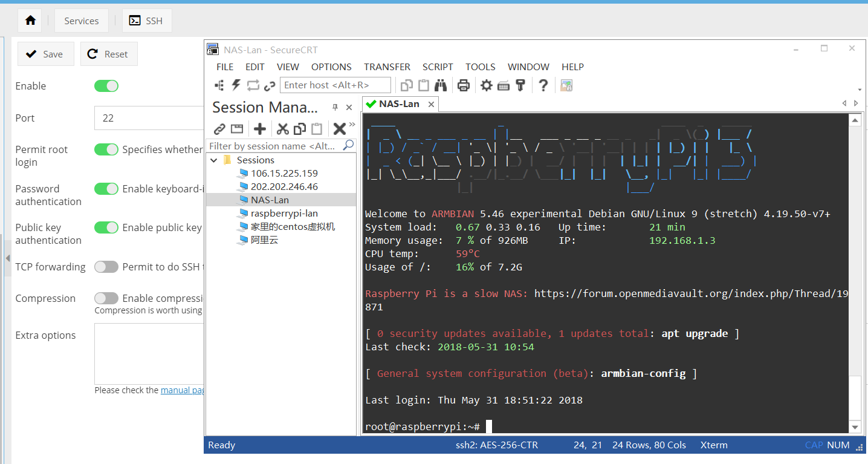
Task: Toggle Public key authentication switch
Action: pos(106,227)
